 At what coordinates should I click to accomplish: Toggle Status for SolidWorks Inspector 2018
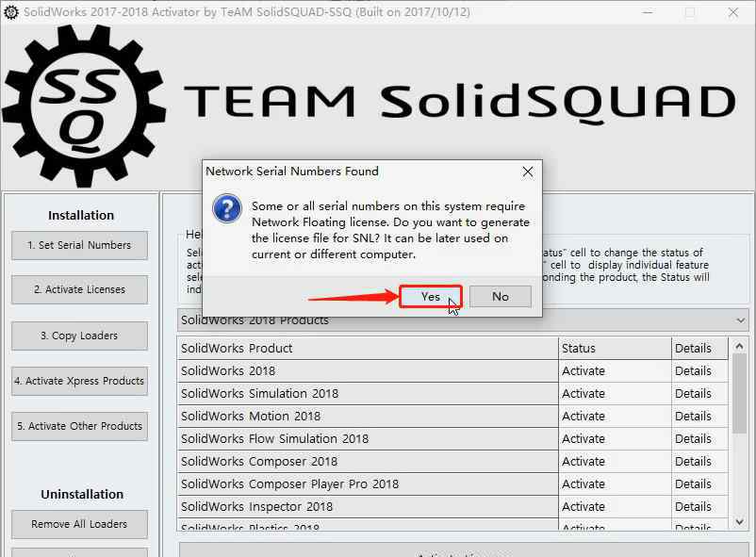pos(615,507)
